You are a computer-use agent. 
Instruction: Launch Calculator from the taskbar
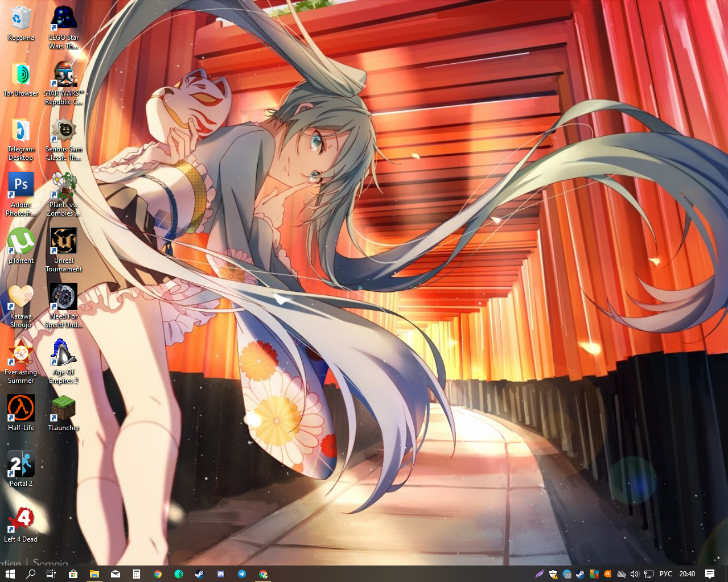137,574
